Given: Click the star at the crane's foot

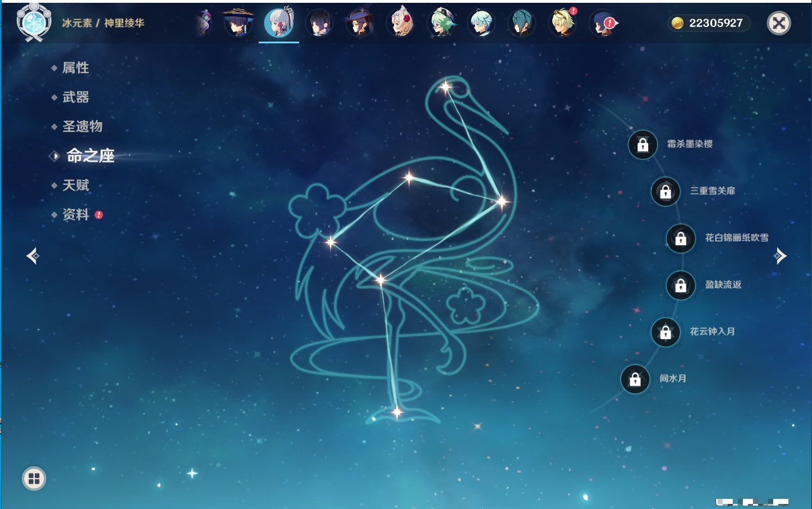Looking at the screenshot, I should [397, 412].
